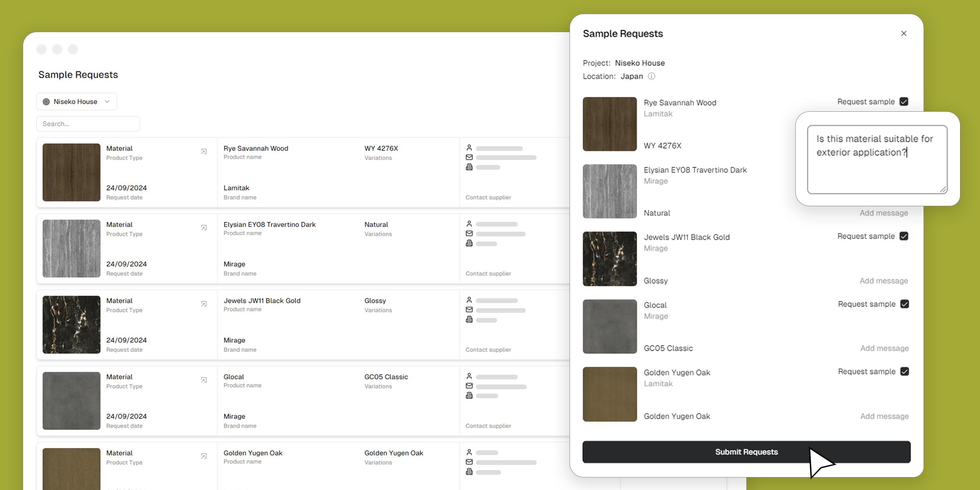Click the Natural variation in the list row
The height and width of the screenshot is (490, 980).
[x=376, y=225]
